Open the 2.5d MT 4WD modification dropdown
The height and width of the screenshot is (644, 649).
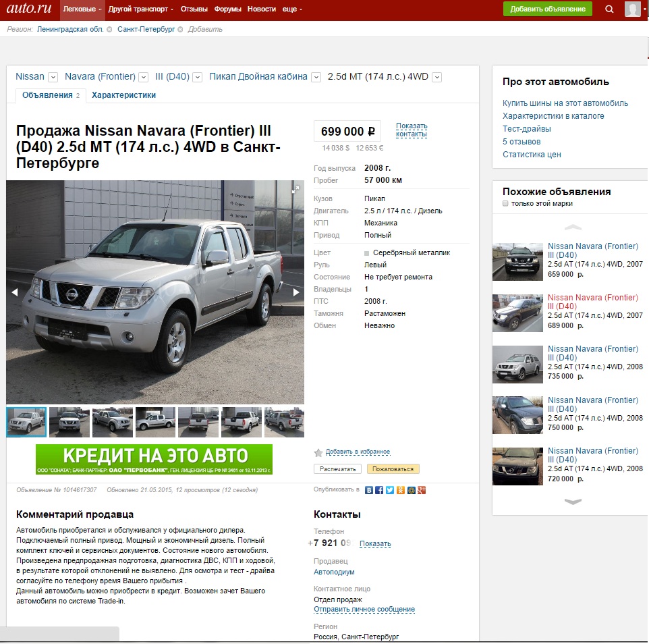pos(436,78)
